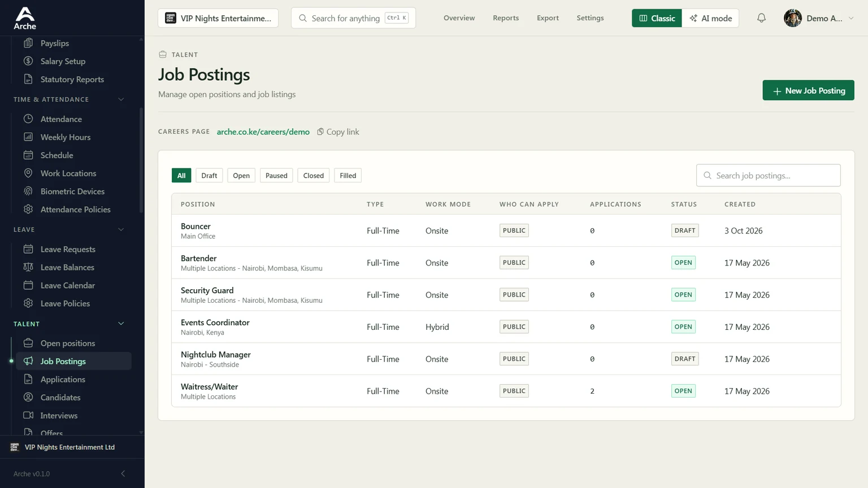This screenshot has width=868, height=488.
Task: Open the VIP Nights Entertainment company switcher
Action: point(218,18)
